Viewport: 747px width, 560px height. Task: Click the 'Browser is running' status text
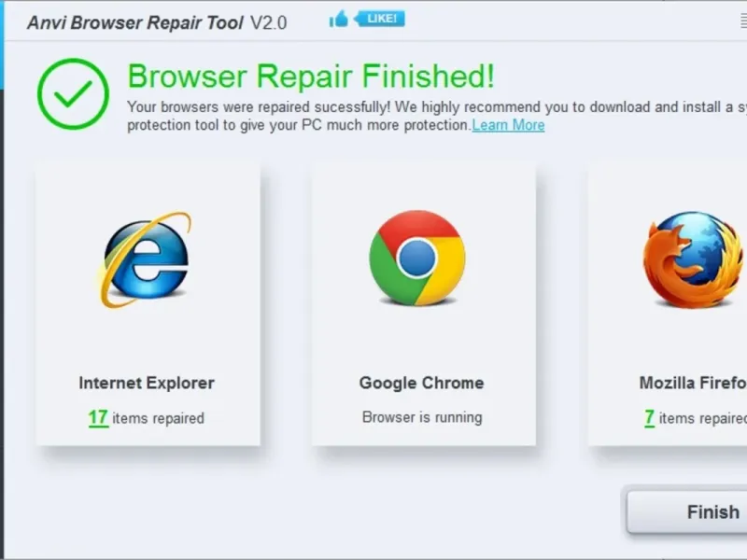pyautogui.click(x=422, y=417)
